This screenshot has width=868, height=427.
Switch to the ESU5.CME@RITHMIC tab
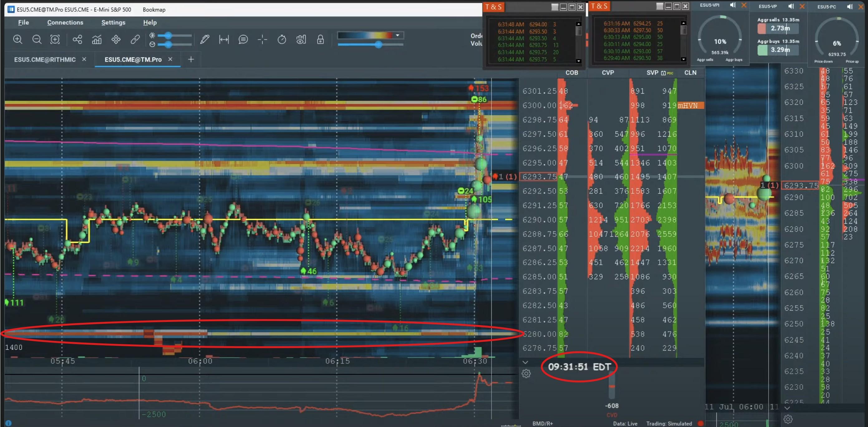click(x=45, y=59)
